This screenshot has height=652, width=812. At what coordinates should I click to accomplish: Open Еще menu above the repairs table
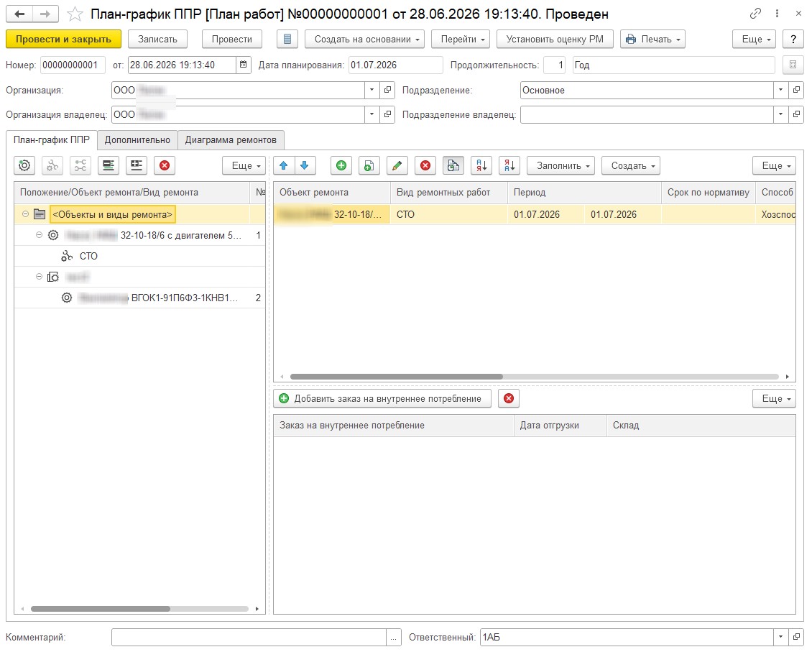click(x=774, y=166)
